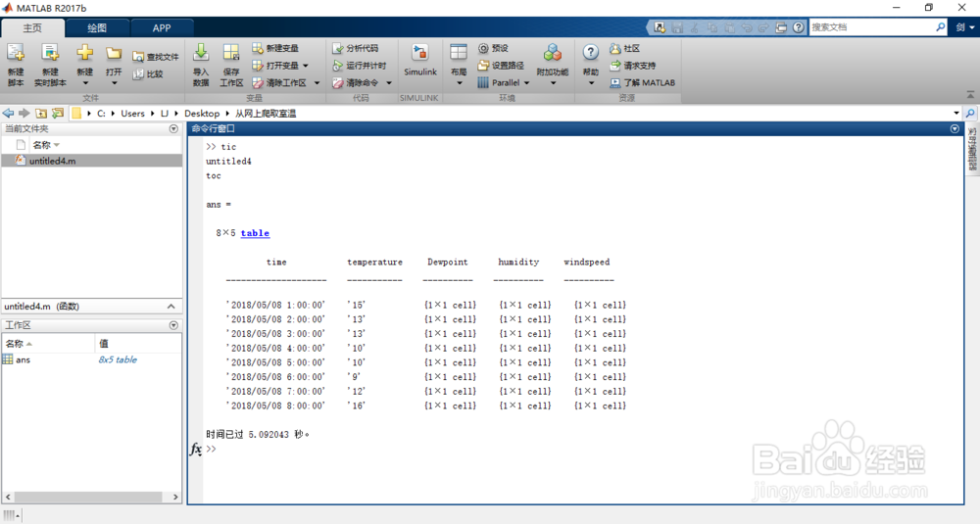Click Import Data (导入数据)
This screenshot has height=524, width=980.
pos(201,65)
